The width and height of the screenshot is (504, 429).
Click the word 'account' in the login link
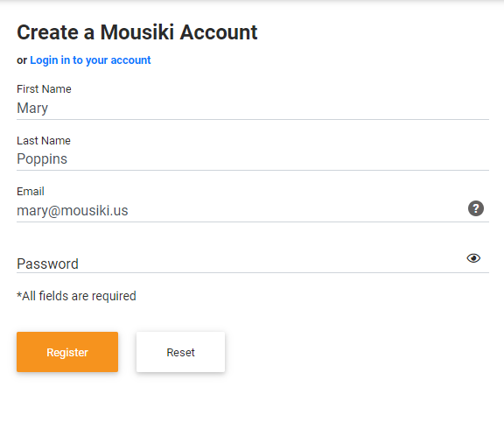[x=130, y=60]
